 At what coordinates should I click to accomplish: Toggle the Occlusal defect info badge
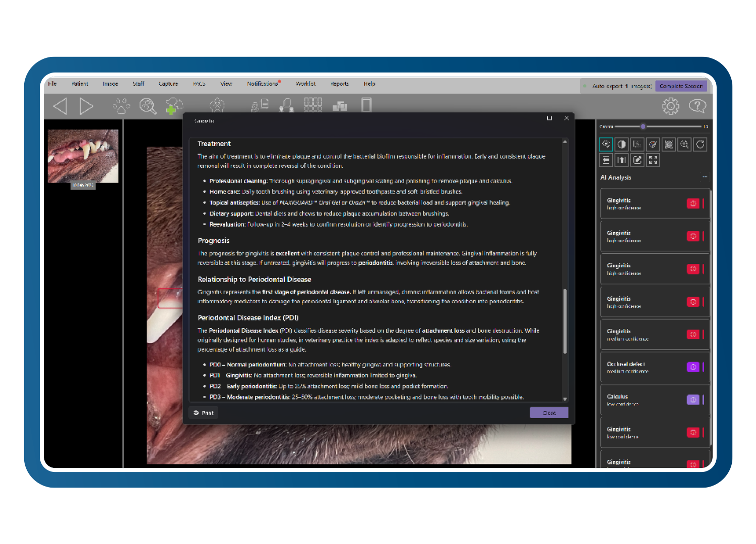pyautogui.click(x=693, y=367)
